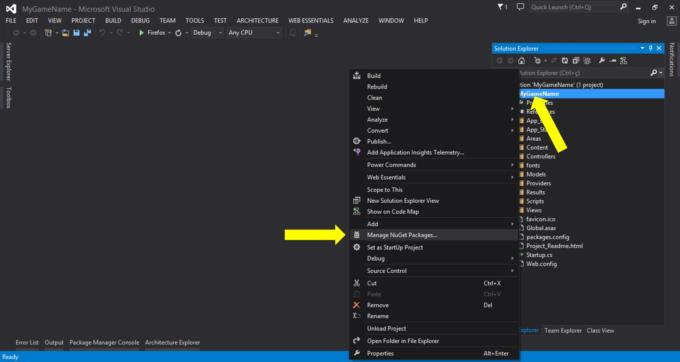Open the Debug configuration dropdown
680x362 pixels.
tap(207, 33)
